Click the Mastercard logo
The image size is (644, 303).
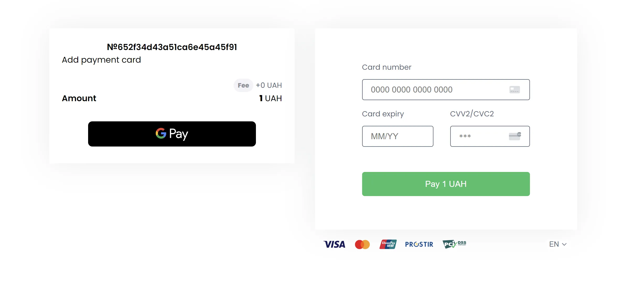click(x=362, y=244)
